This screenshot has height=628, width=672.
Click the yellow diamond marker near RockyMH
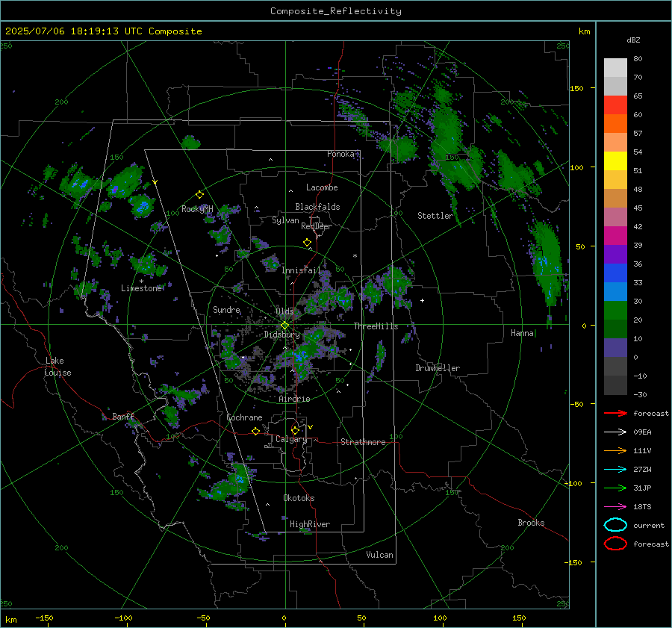[199, 195]
